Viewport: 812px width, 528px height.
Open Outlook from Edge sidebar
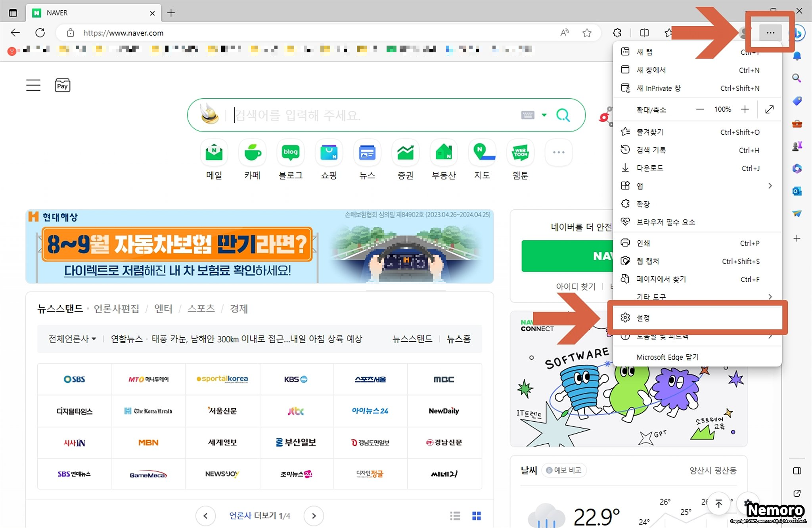tap(797, 191)
